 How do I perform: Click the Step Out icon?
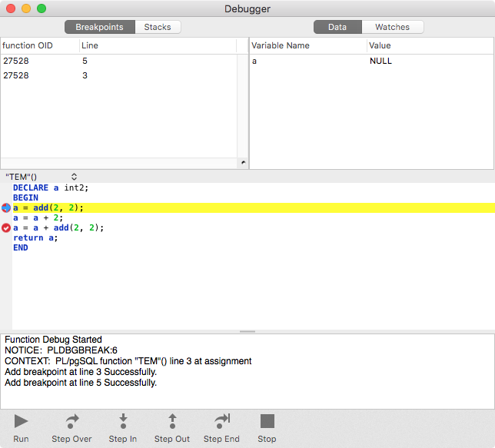[172, 421]
